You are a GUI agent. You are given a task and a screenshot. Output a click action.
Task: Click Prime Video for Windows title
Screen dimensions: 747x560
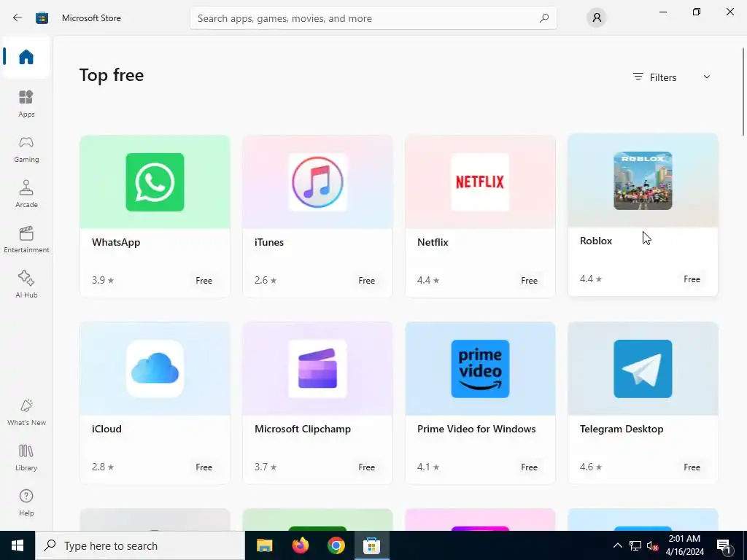pos(476,429)
